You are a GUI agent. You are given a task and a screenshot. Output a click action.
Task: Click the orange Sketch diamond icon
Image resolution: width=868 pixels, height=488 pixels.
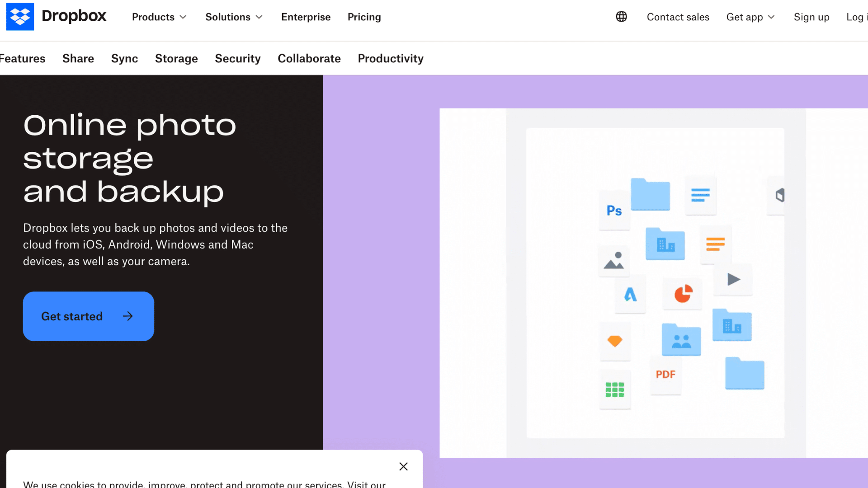(x=615, y=341)
